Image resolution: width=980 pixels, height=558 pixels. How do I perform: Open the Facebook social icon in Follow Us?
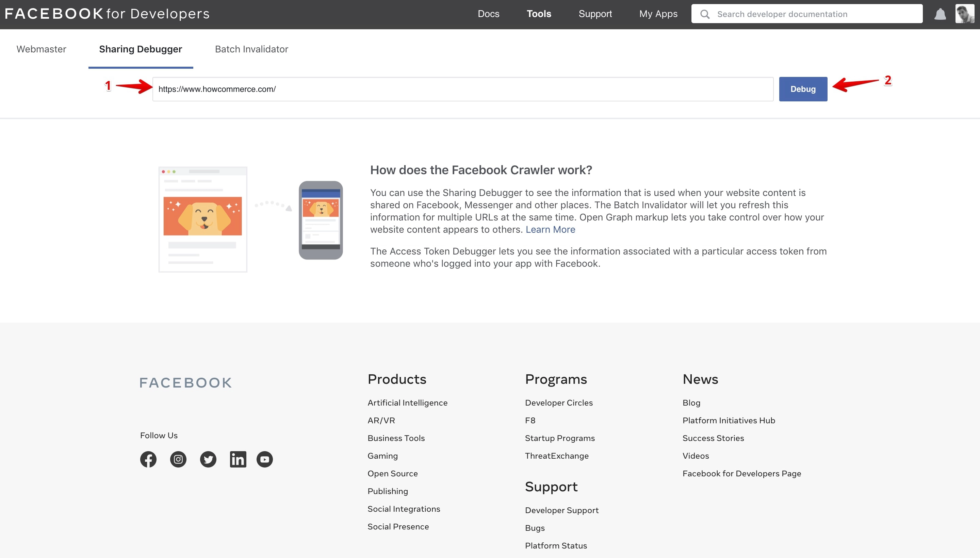(x=148, y=459)
